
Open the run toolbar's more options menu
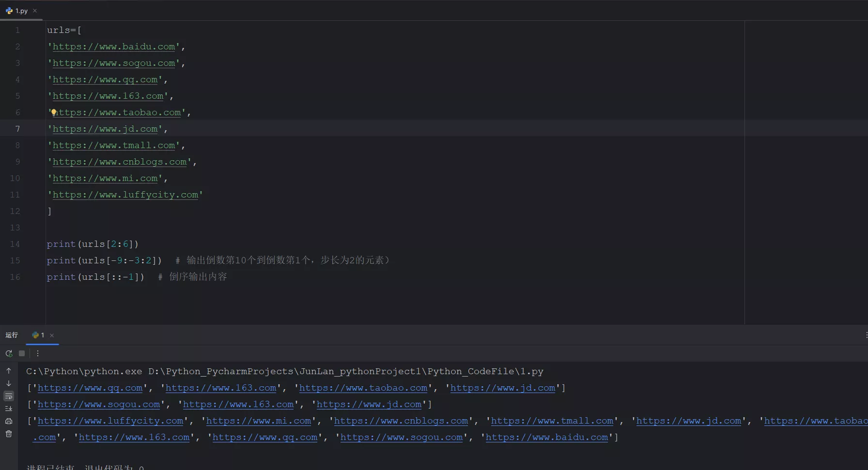point(38,353)
